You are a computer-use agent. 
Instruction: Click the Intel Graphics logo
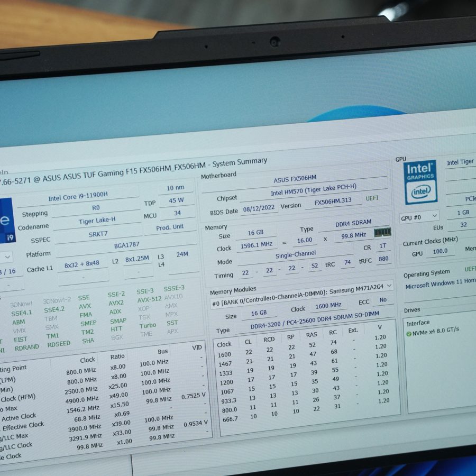[420, 182]
